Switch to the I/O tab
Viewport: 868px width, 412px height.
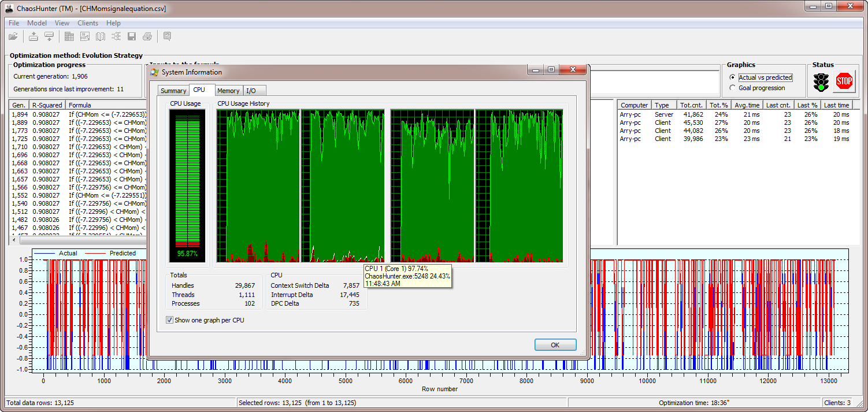(x=254, y=91)
